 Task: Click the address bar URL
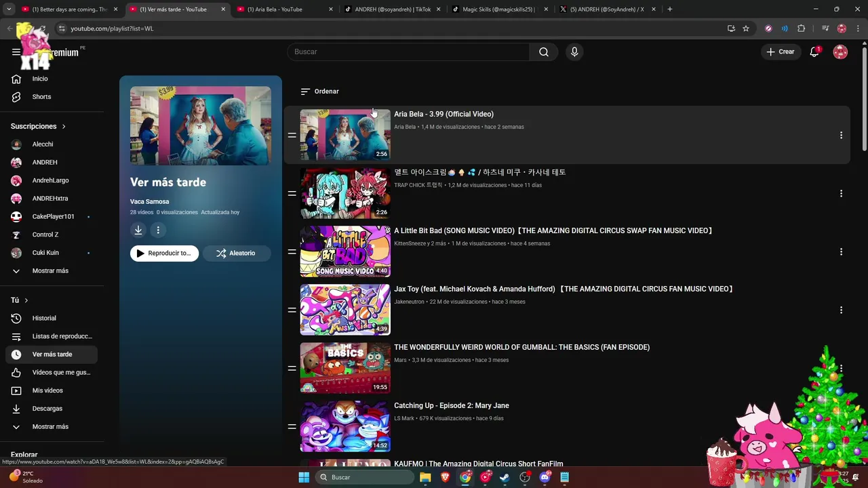click(x=112, y=28)
